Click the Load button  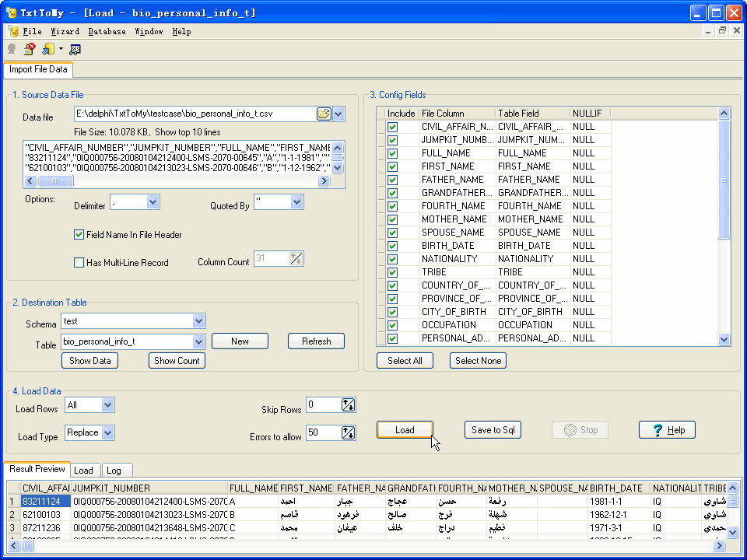(x=405, y=430)
